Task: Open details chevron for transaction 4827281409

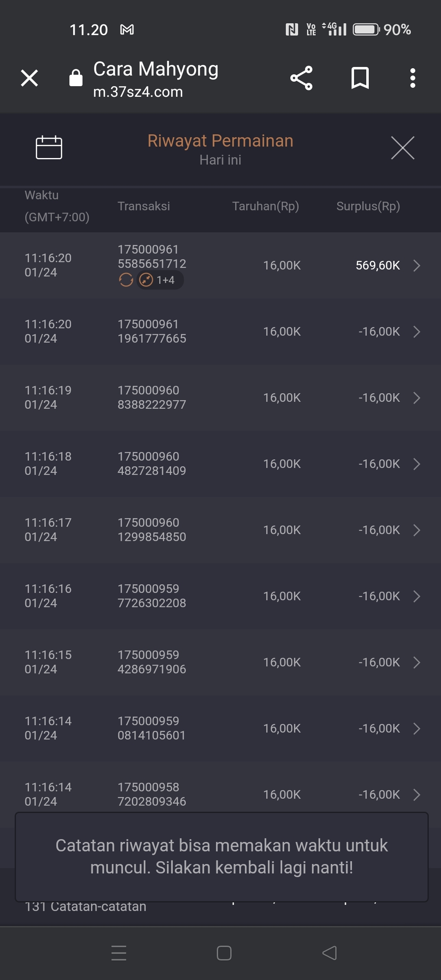Action: 416,464
